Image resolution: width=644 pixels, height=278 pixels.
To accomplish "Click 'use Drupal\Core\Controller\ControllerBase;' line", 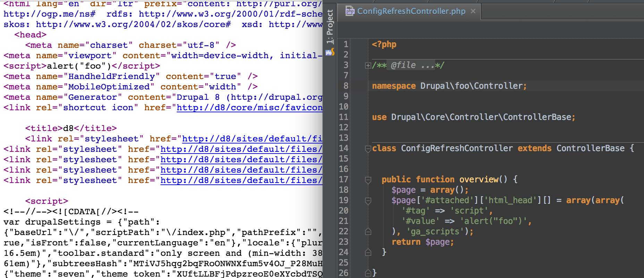I will 474,117.
